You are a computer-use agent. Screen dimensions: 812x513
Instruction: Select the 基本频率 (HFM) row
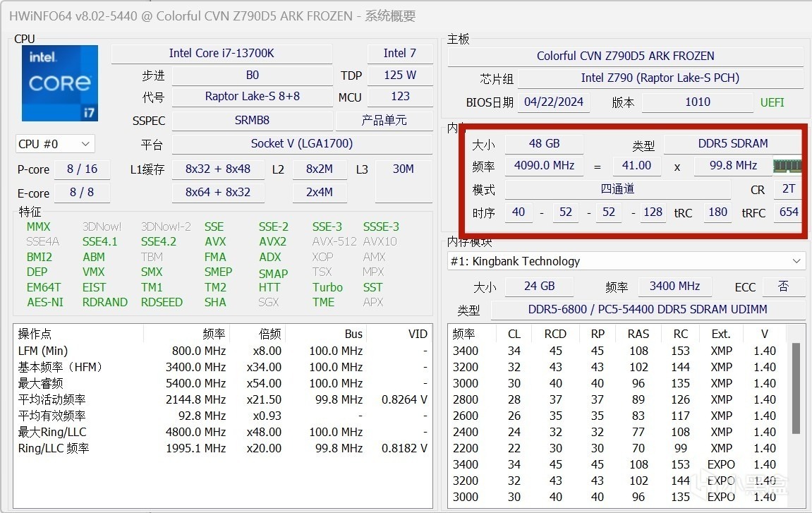pyautogui.click(x=223, y=368)
